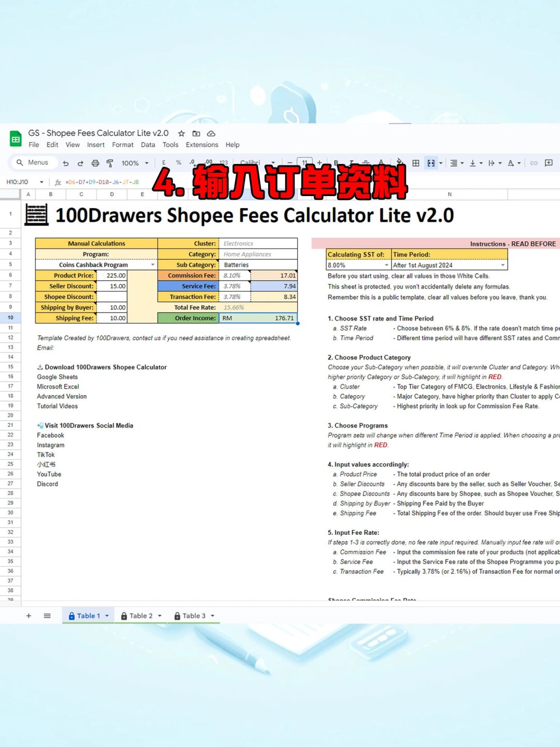Star the Shopee Fees Calculator document

[181, 133]
